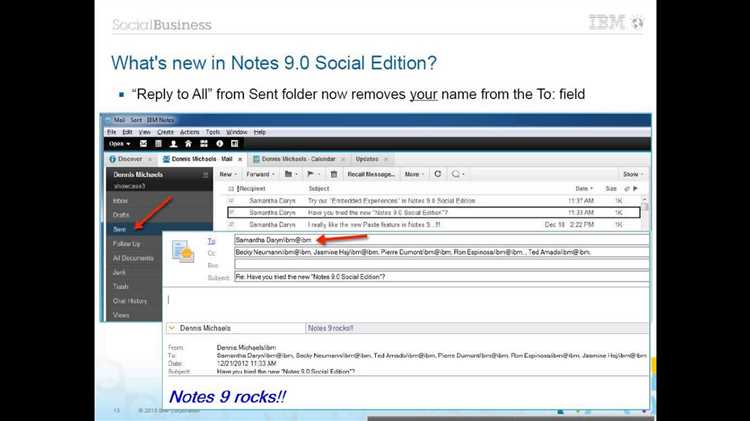The height and width of the screenshot is (421, 750).
Task: Open the More dropdown menu
Action: (414, 174)
